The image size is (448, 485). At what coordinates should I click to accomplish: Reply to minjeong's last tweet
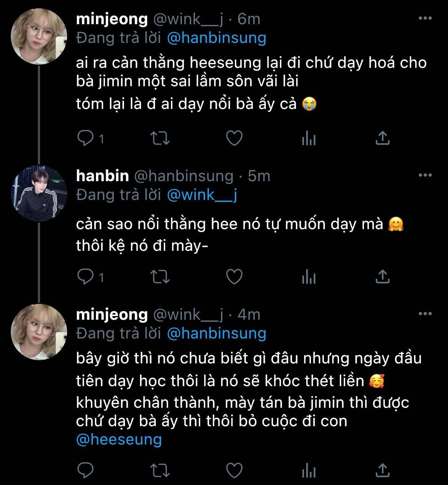pos(86,470)
